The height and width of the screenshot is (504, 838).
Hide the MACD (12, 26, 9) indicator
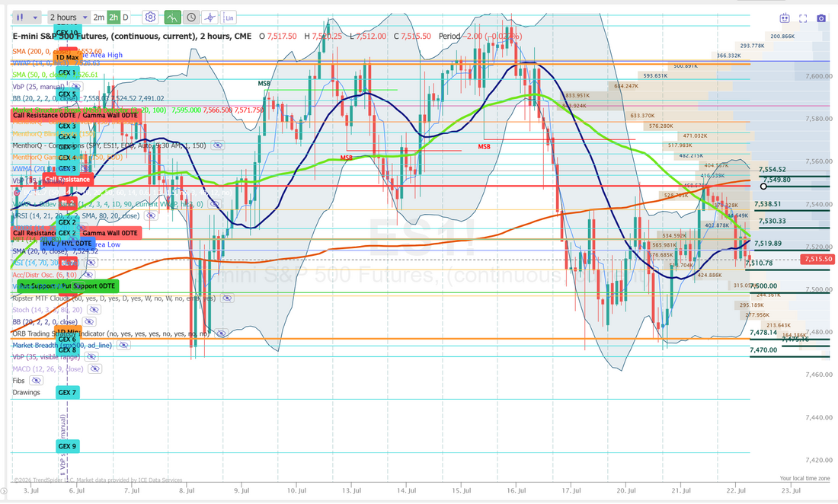pyautogui.click(x=94, y=369)
